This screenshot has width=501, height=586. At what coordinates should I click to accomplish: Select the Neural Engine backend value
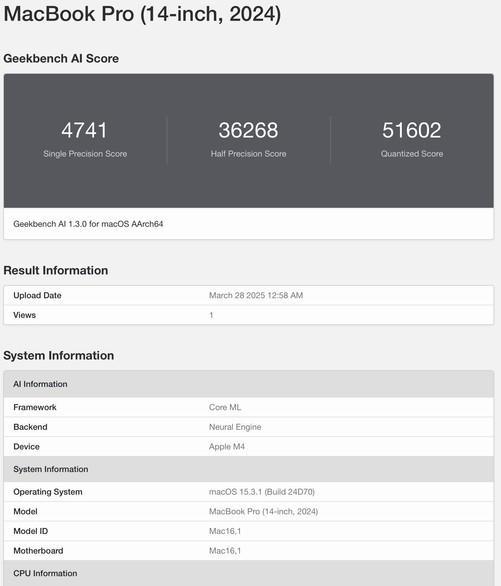235,427
